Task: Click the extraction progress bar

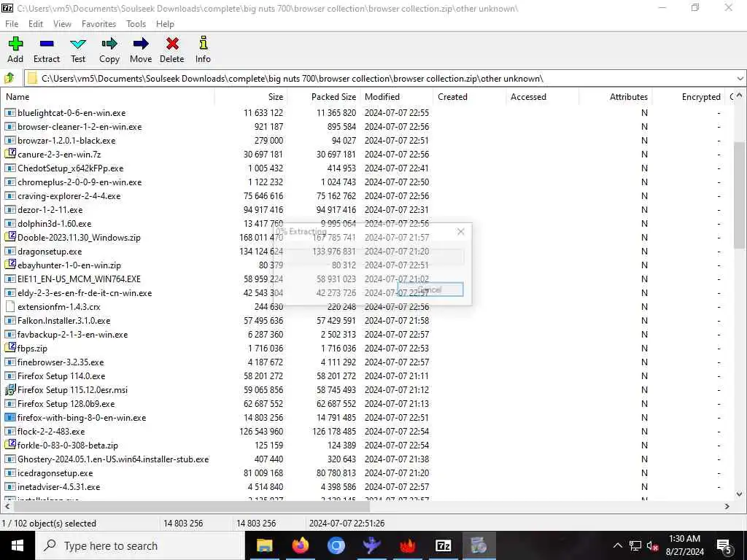Action: click(x=373, y=257)
